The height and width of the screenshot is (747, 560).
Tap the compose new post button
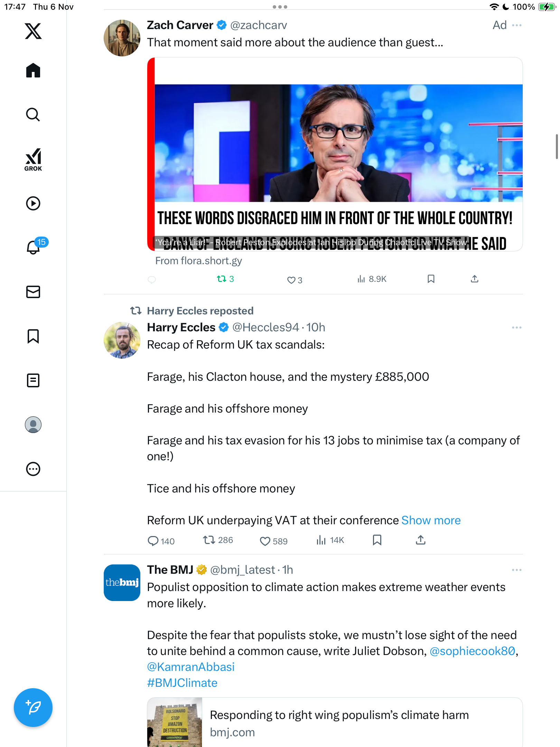pyautogui.click(x=33, y=708)
